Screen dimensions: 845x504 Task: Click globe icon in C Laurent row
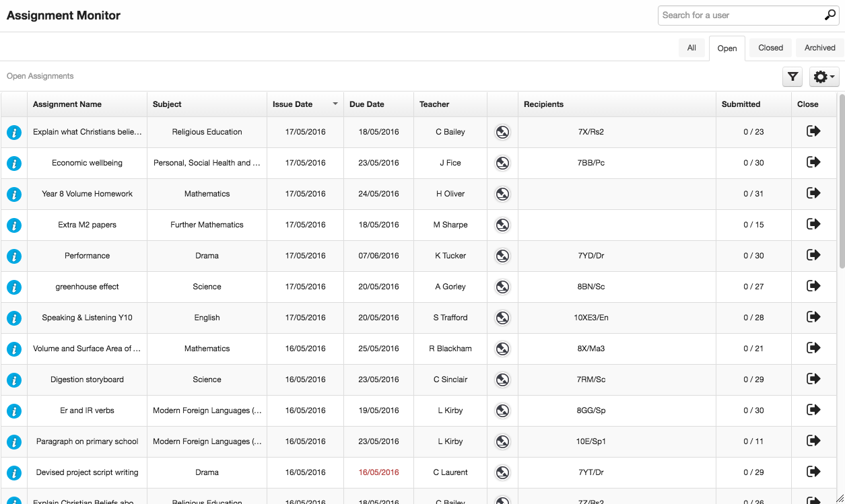502,473
